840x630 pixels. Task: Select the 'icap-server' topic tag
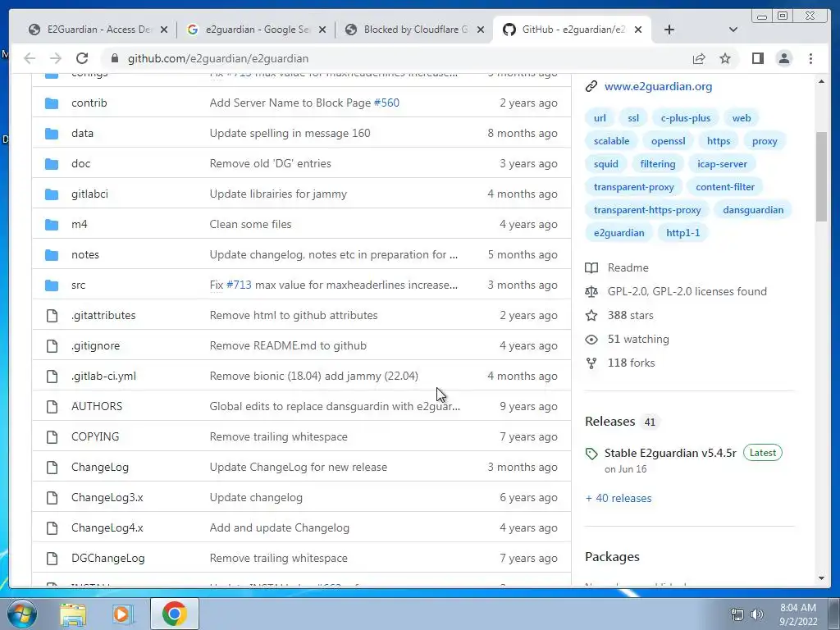tap(722, 164)
